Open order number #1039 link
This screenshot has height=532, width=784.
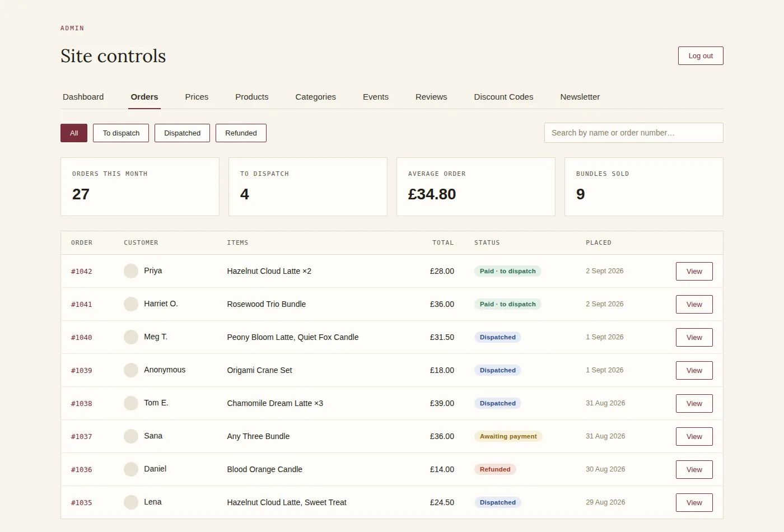pos(82,371)
